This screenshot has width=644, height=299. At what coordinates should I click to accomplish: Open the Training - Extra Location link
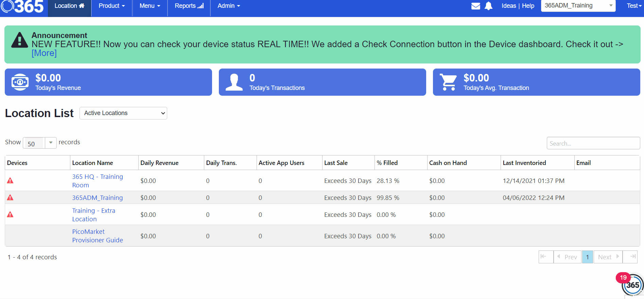click(x=94, y=215)
